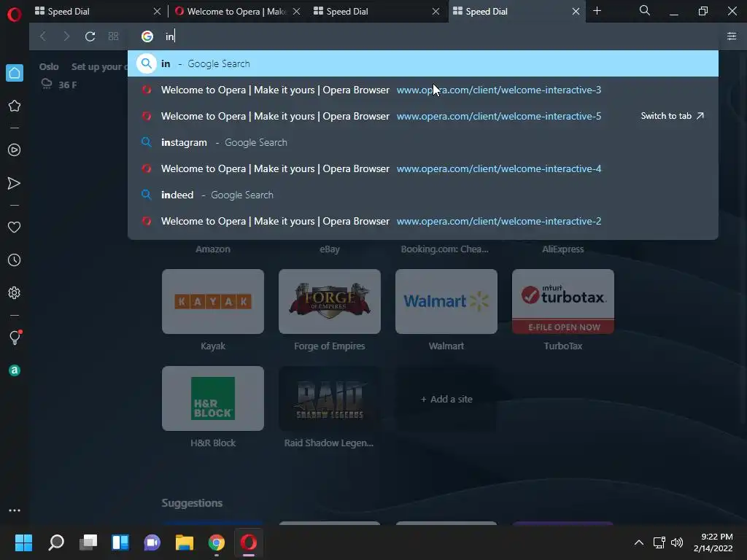
Task: Open the TurboTax speed dial tile
Action: pyautogui.click(x=563, y=301)
